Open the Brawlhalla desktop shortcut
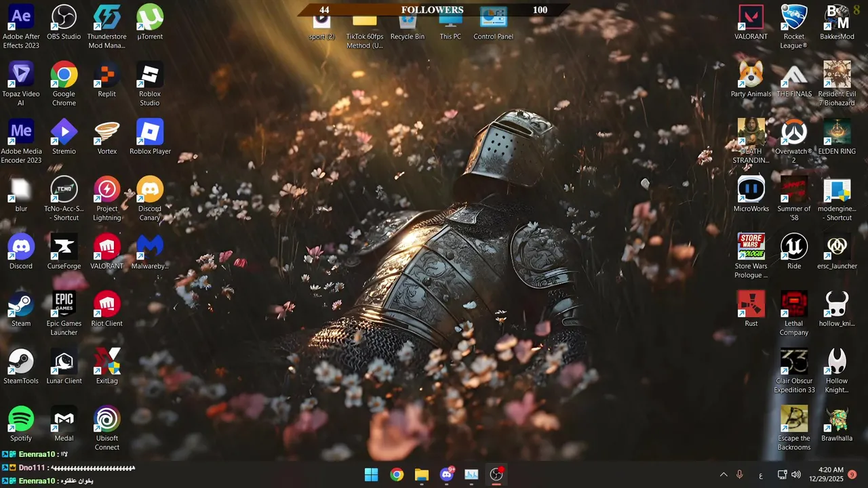This screenshot has width=868, height=488. pos(837,424)
